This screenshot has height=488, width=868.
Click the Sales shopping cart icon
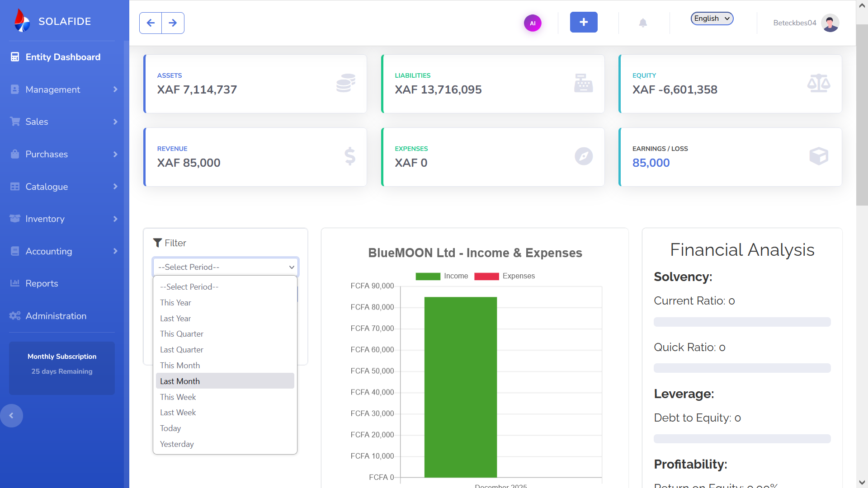[x=15, y=122]
